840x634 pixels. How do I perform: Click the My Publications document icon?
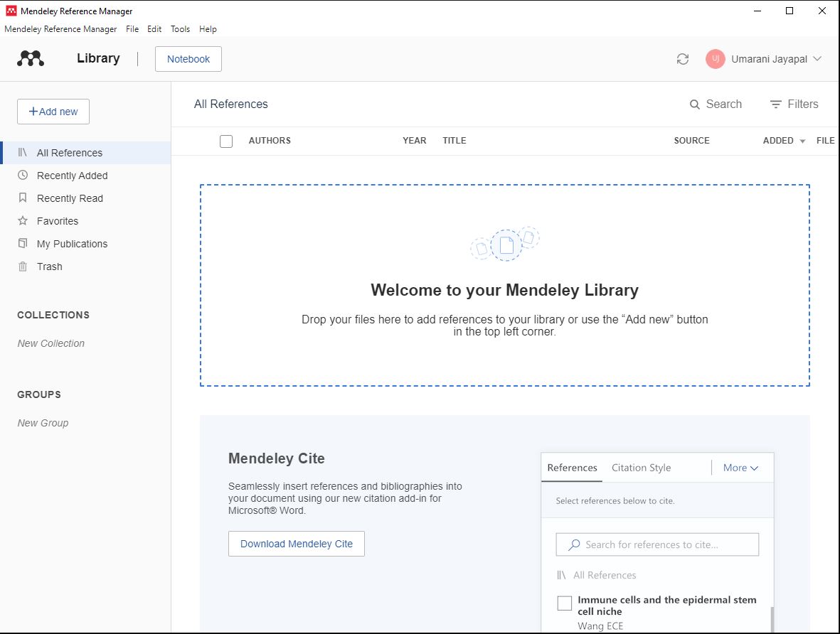pyautogui.click(x=23, y=243)
